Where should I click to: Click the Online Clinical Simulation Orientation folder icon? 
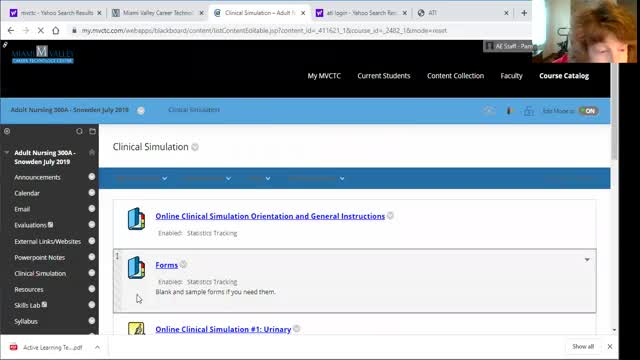click(136, 219)
